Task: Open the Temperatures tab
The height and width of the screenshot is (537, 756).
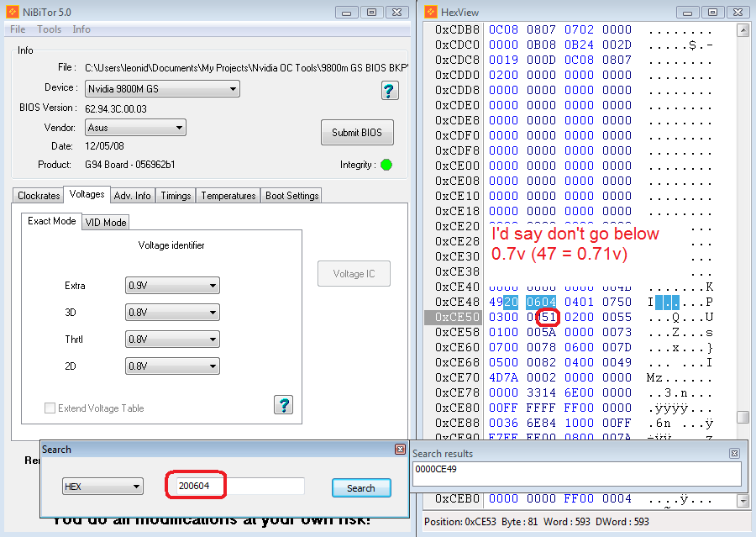Action: (x=228, y=196)
